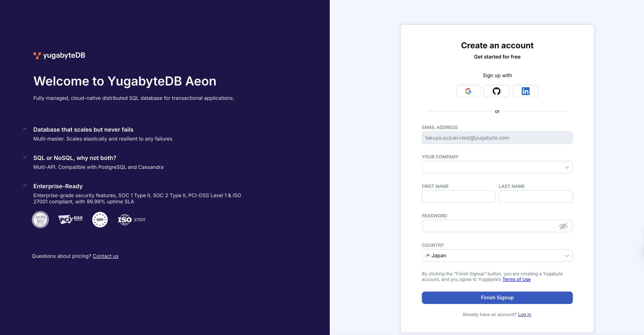
Task: Click the 'Get started for free' text
Action: [x=497, y=57]
